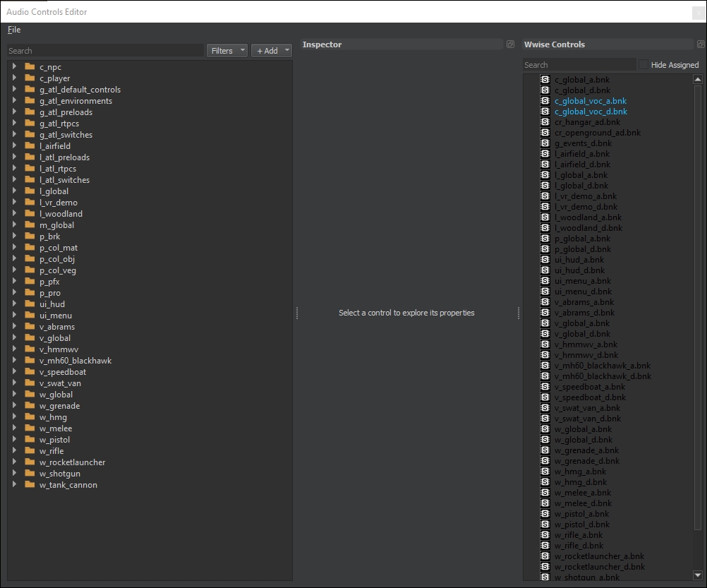
Task: Expand the g_atl_default_controls folder
Action: coord(14,89)
